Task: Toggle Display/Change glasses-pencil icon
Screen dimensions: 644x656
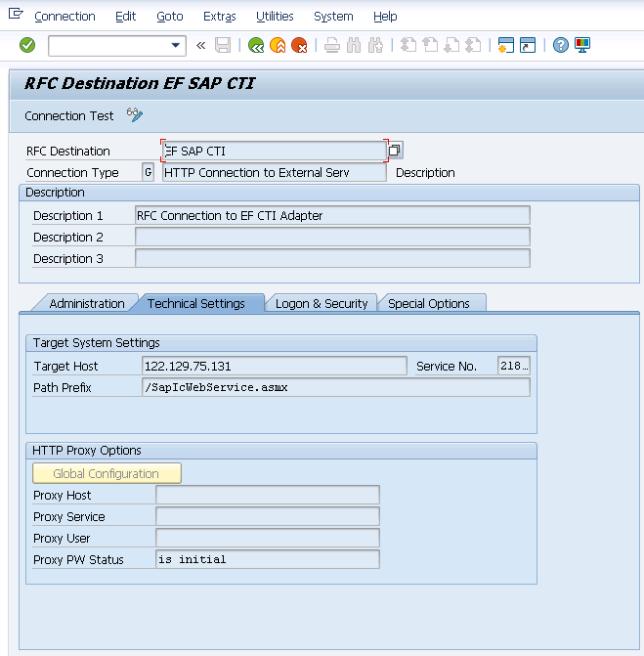Action: tap(135, 115)
